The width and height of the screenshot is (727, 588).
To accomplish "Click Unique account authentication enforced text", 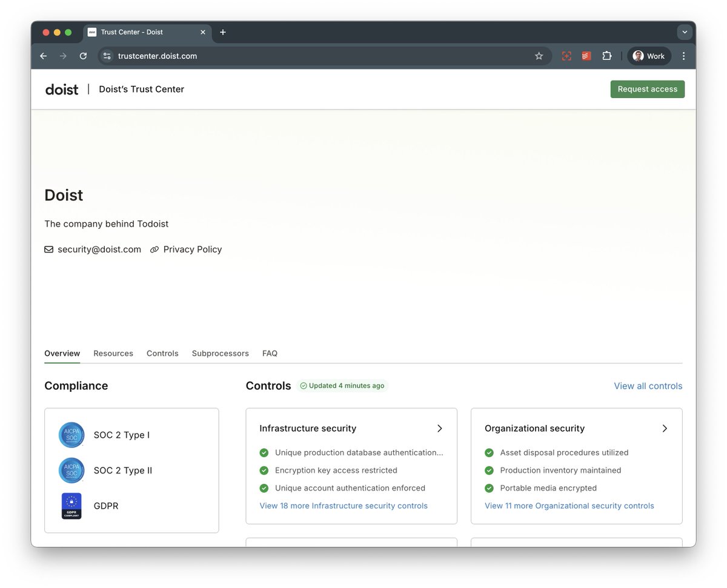I will [350, 488].
